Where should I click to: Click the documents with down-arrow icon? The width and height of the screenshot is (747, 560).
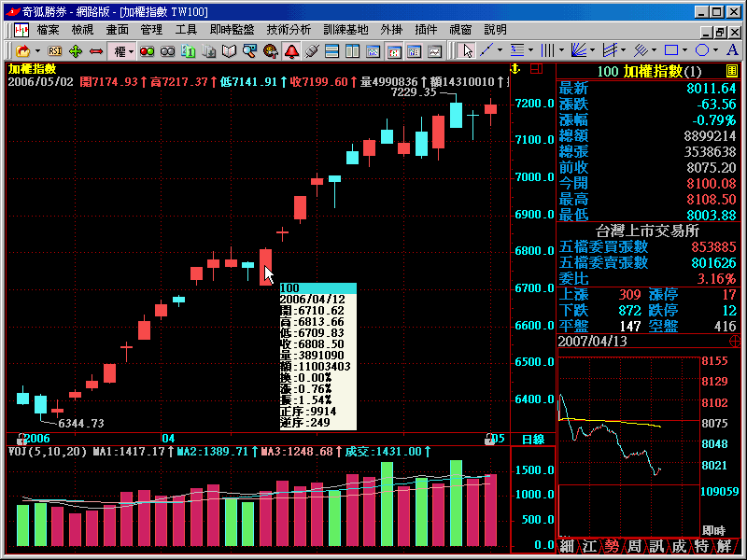pos(208,51)
